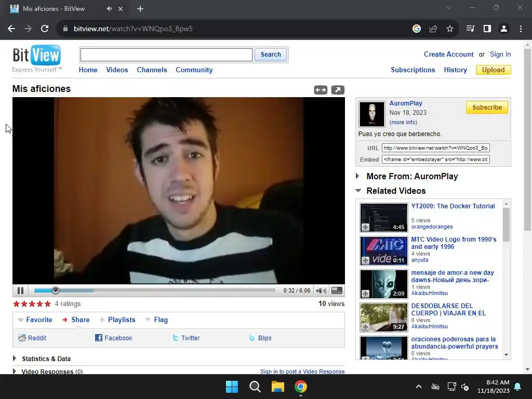Expand Statistics & Data section
Screen dimensions: 532x399
14,358
